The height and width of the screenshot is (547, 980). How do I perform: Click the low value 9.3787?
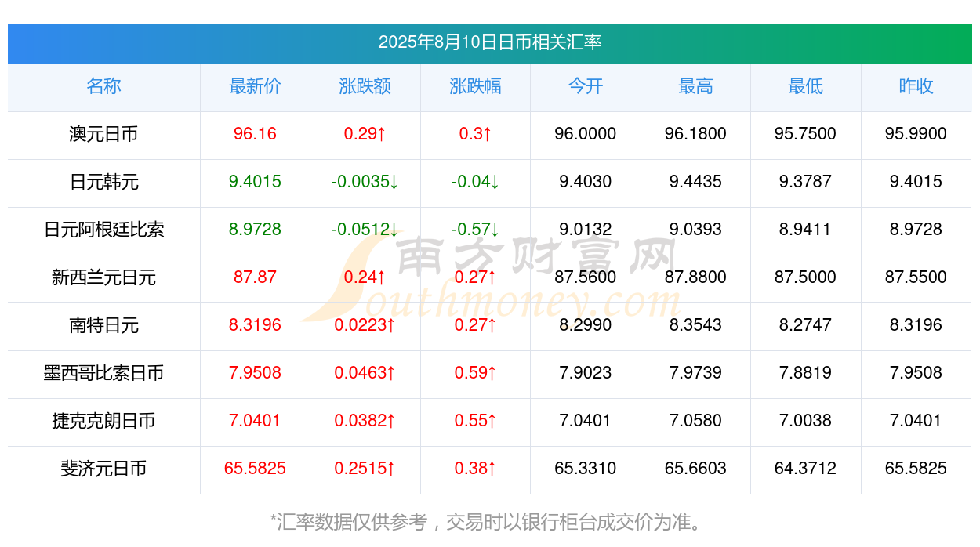(x=806, y=182)
